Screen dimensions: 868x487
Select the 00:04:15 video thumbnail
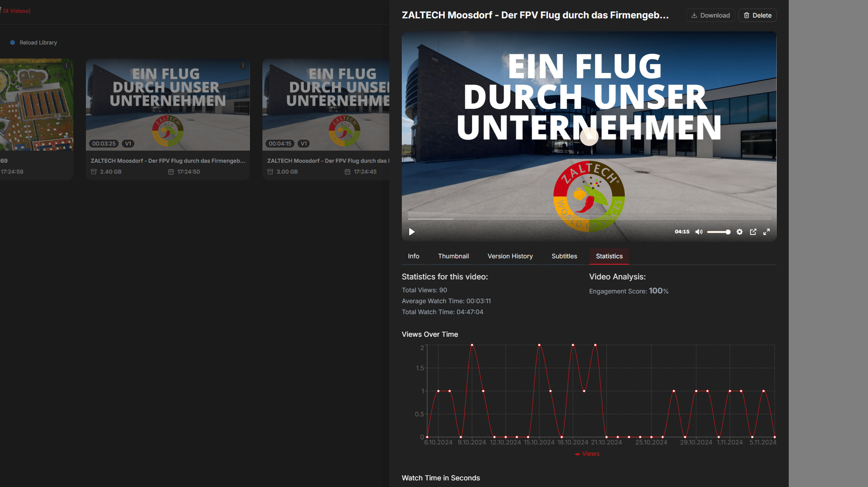point(326,105)
